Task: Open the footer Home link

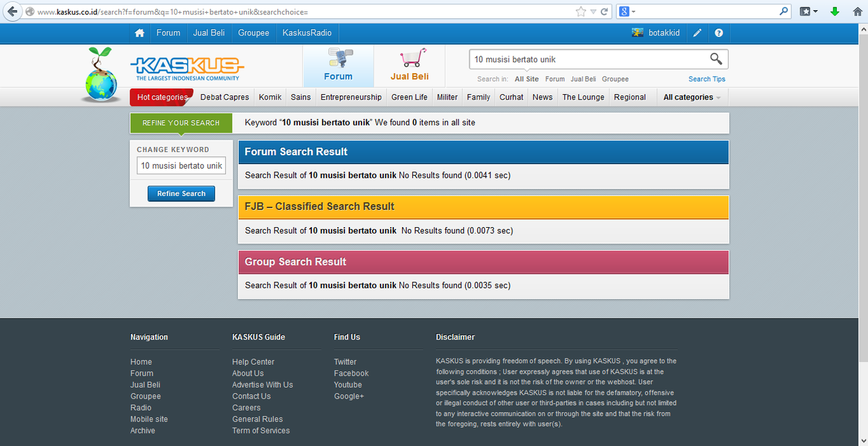Action: pyautogui.click(x=141, y=362)
